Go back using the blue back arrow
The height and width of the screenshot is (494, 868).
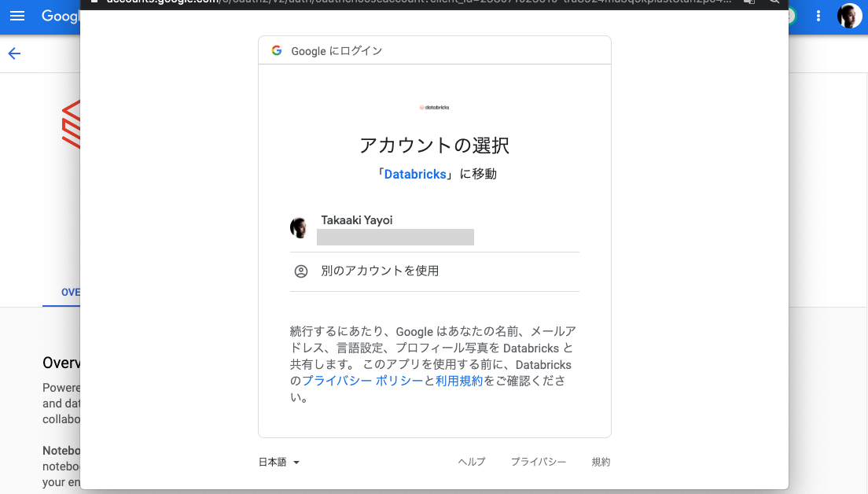coord(14,53)
